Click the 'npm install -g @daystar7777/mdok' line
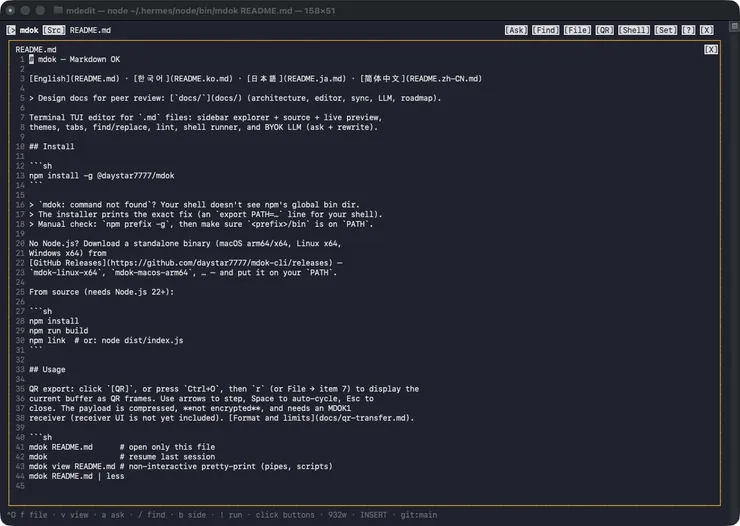The width and height of the screenshot is (740, 526). click(101, 175)
